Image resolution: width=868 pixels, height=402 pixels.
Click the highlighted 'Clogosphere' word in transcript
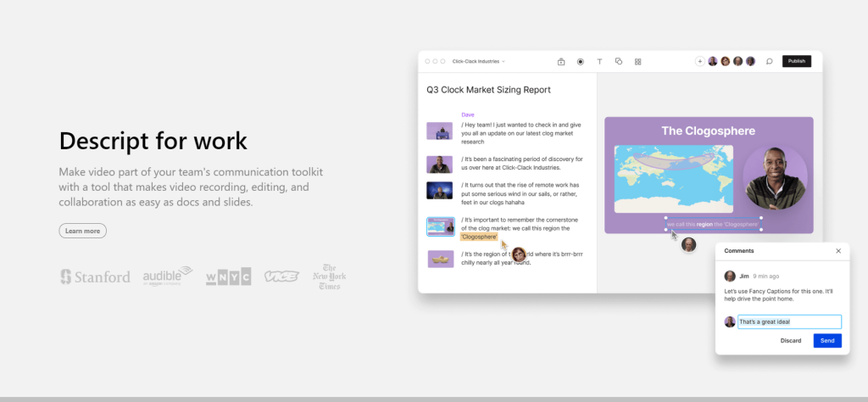pyautogui.click(x=479, y=237)
